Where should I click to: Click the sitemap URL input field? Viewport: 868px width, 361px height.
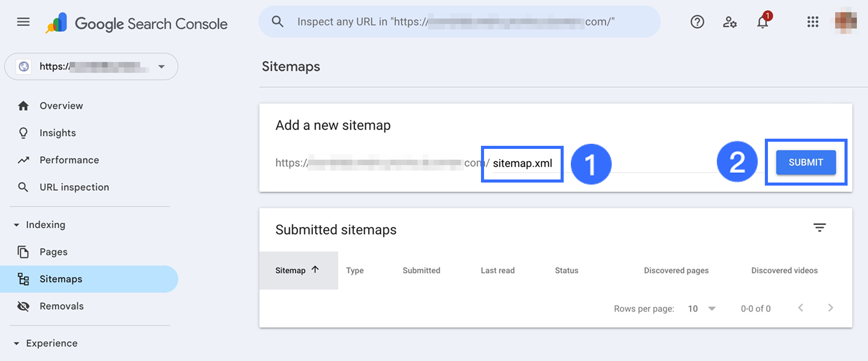(x=522, y=164)
